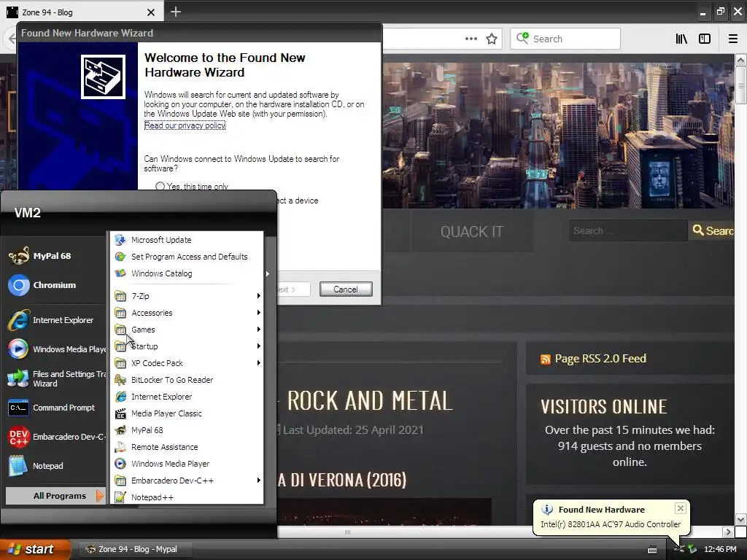The image size is (747, 560).
Task: Select Zone 94 - Blog taskbar button
Action: (136, 549)
